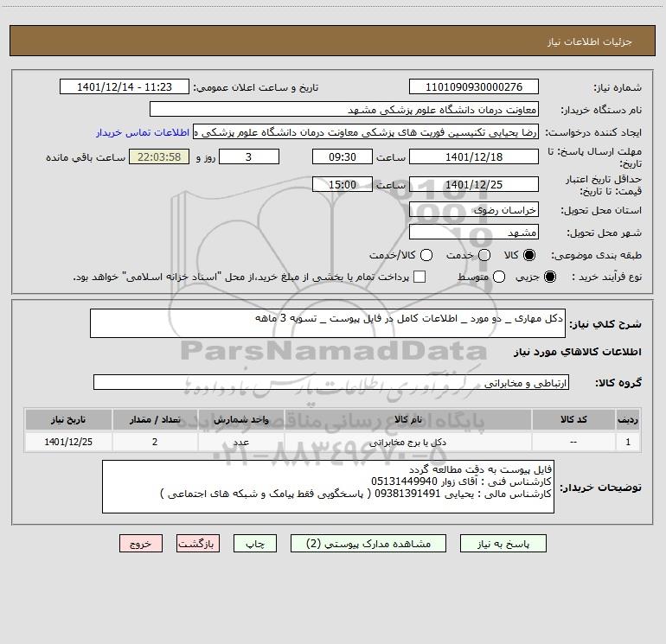Click the response deadline date 1401/12/18
The width and height of the screenshot is (666, 644).
(x=474, y=156)
